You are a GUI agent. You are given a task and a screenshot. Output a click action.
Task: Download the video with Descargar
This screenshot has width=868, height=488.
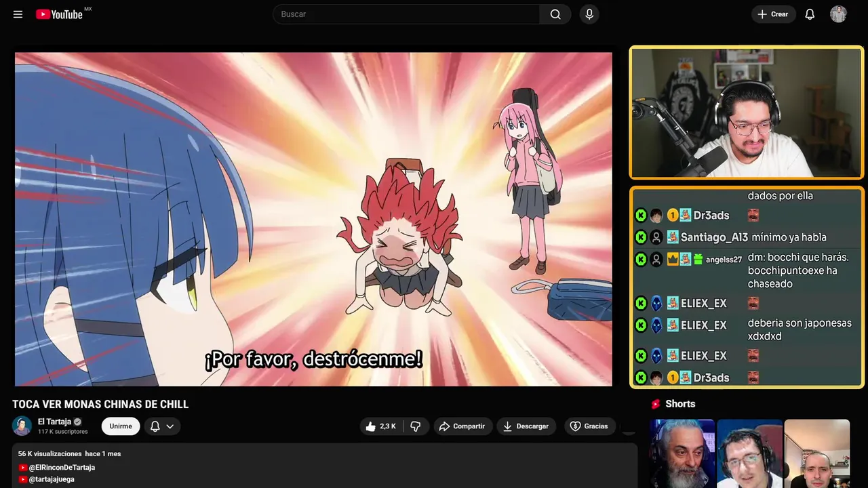coord(526,426)
